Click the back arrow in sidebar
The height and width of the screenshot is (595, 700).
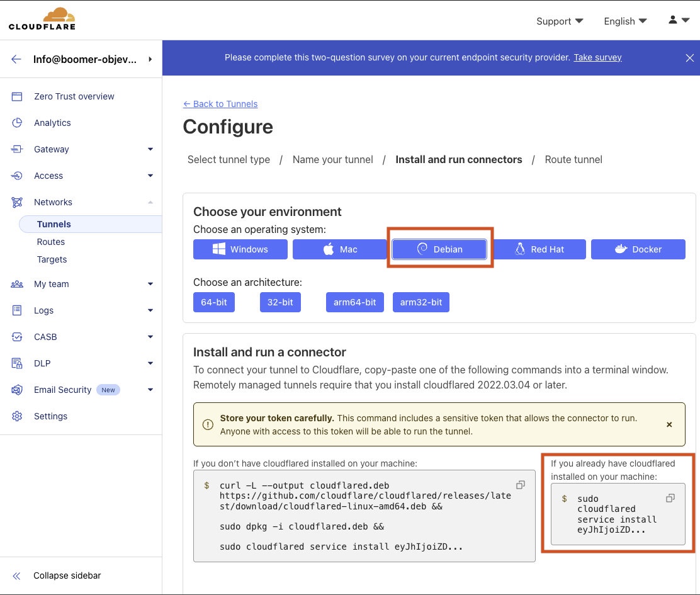[x=16, y=59]
